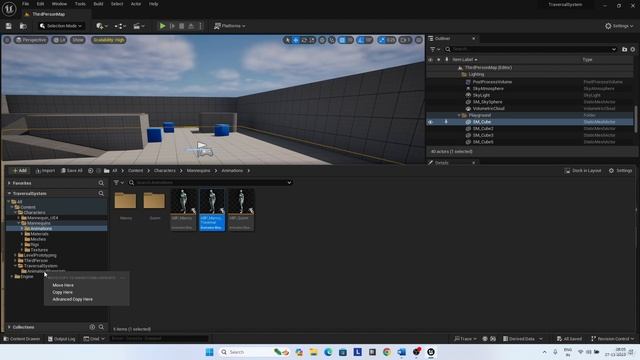Viewport: 640px width, 360px height.
Task: Toggle grid snapping in viewport toolbar
Action: (342, 40)
